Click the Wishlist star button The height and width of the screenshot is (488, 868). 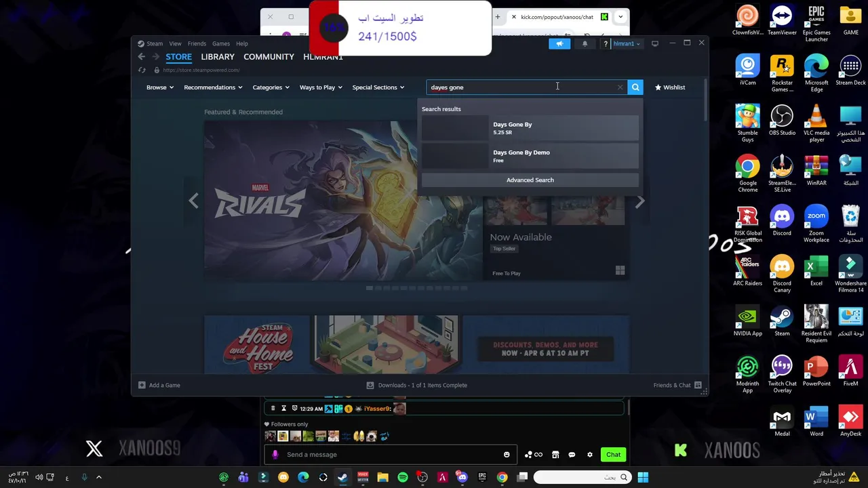(x=670, y=87)
